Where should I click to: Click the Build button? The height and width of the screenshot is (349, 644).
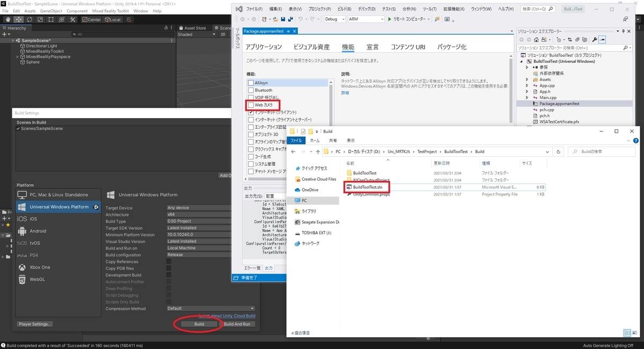pyautogui.click(x=199, y=324)
